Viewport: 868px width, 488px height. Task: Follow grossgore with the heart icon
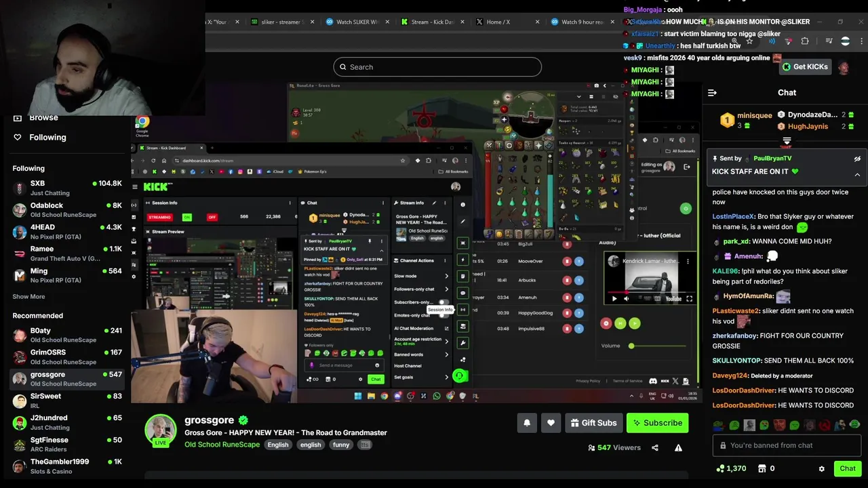(x=551, y=423)
